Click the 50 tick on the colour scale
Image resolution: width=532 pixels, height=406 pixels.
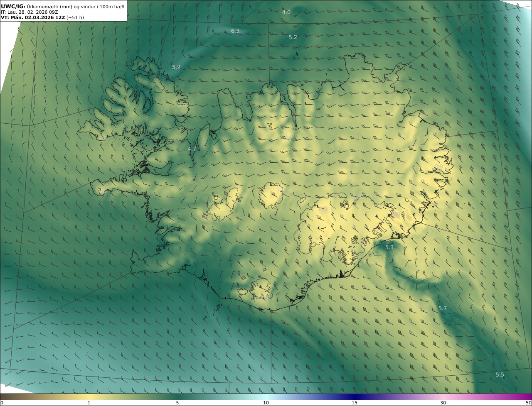[x=528, y=403]
